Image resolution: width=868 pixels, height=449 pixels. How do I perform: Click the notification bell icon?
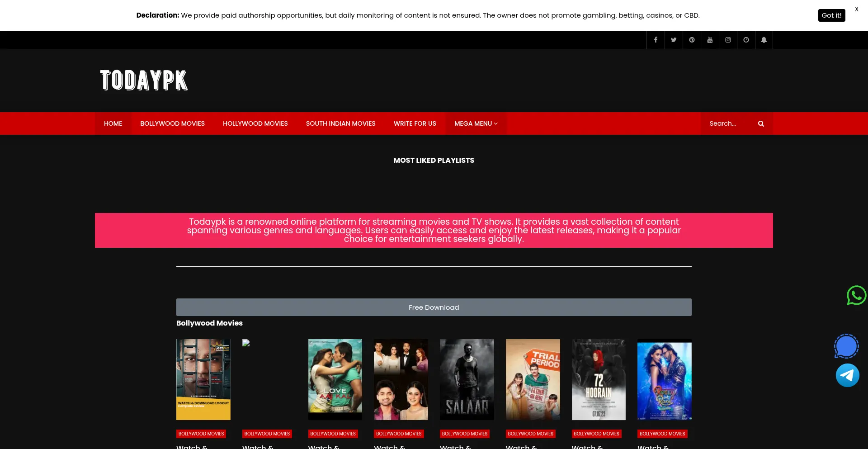point(764,40)
